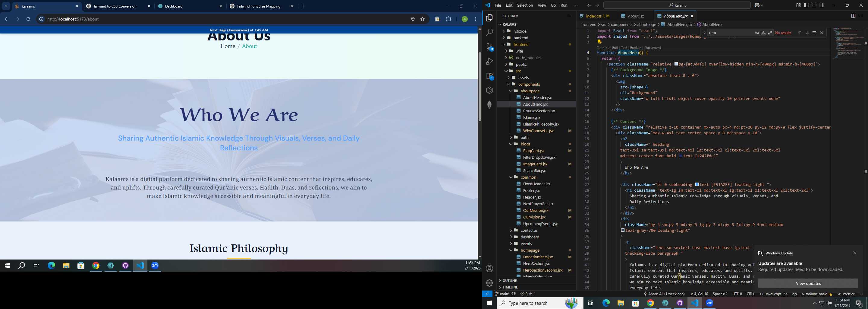Open remote window indicator in status bar
The width and height of the screenshot is (868, 309).
(487, 294)
